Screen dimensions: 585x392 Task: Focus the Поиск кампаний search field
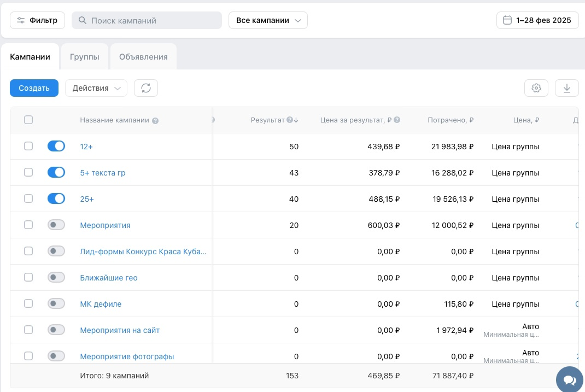coord(147,20)
